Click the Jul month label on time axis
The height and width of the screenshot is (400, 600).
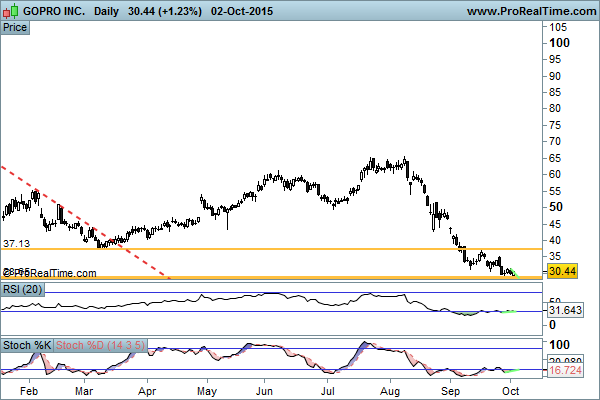pos(328,391)
